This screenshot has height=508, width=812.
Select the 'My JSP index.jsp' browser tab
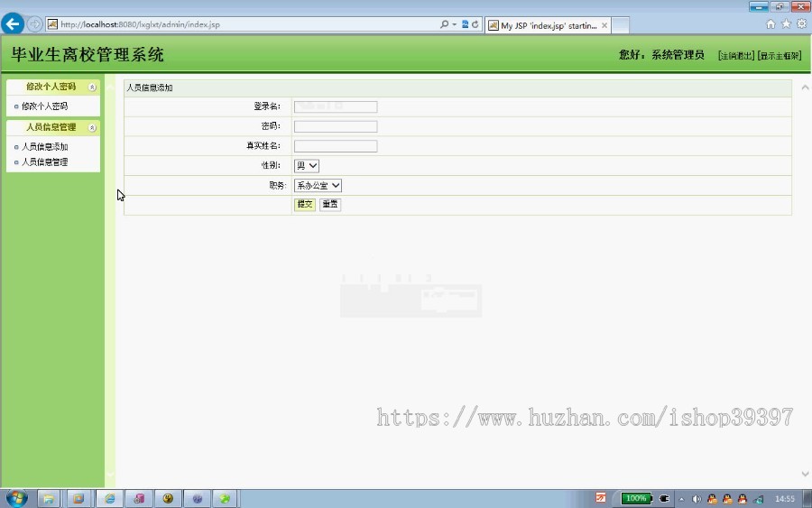pyautogui.click(x=548, y=25)
